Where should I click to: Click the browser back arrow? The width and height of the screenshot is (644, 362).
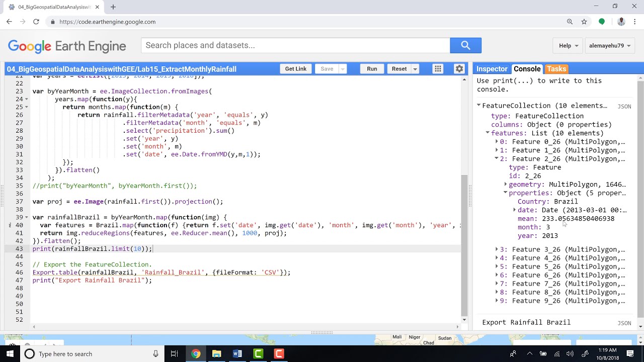pyautogui.click(x=9, y=22)
